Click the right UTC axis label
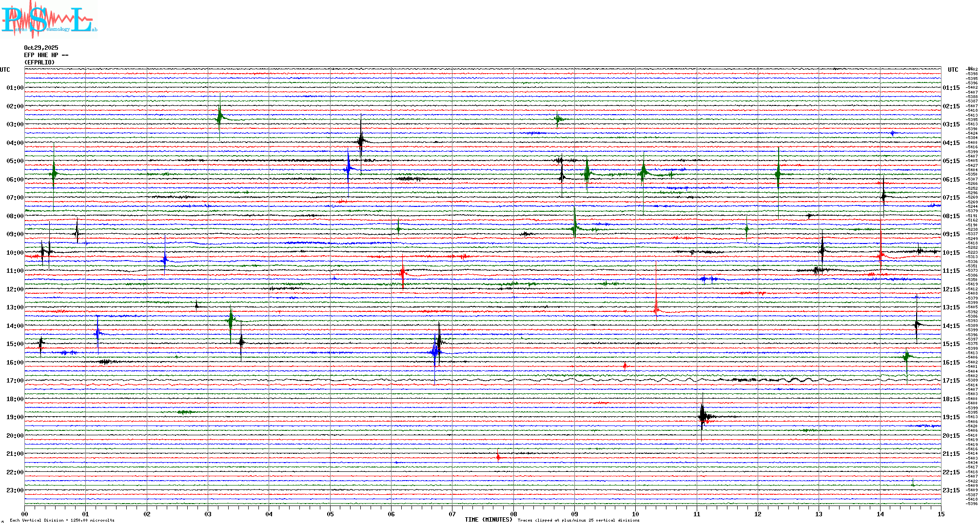 pyautogui.click(x=953, y=70)
